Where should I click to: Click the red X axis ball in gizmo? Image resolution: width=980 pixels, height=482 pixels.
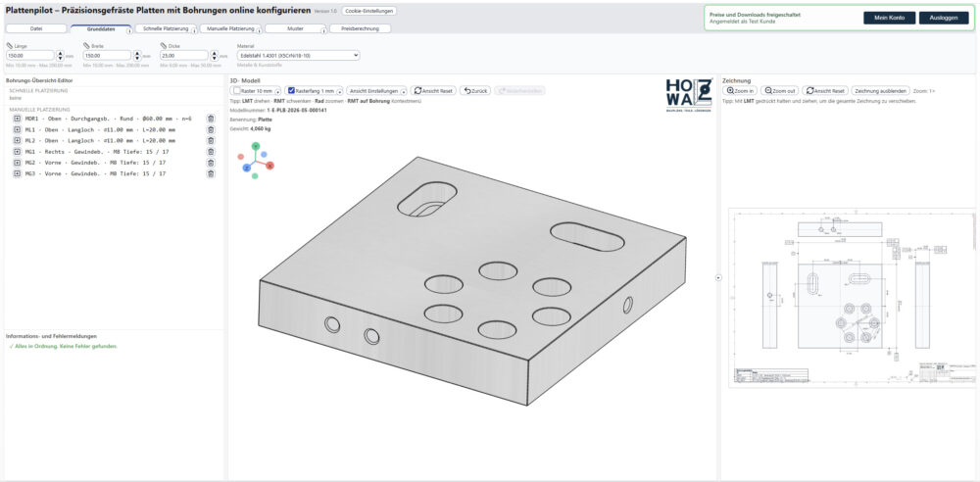click(270, 166)
